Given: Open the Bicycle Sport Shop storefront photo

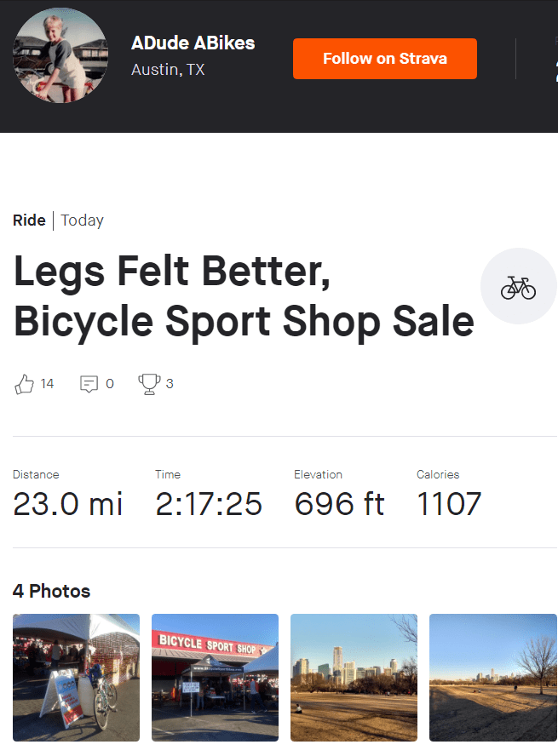Looking at the screenshot, I should tap(215, 677).
